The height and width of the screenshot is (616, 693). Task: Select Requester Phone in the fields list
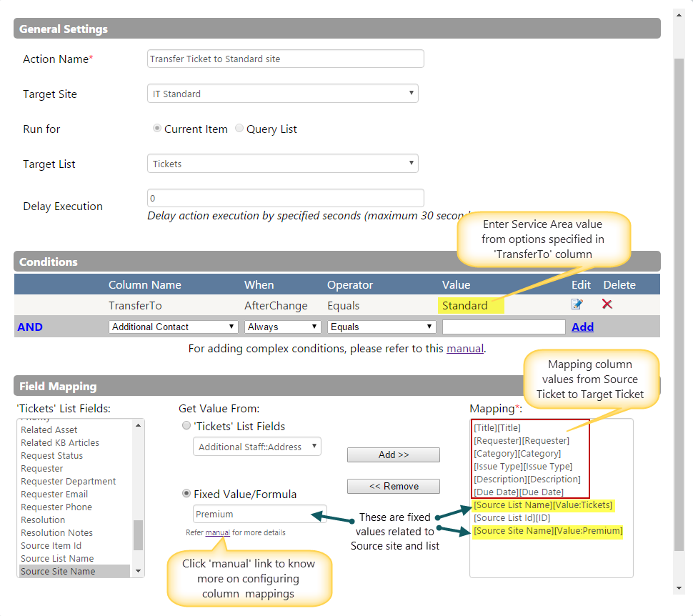[x=56, y=507]
